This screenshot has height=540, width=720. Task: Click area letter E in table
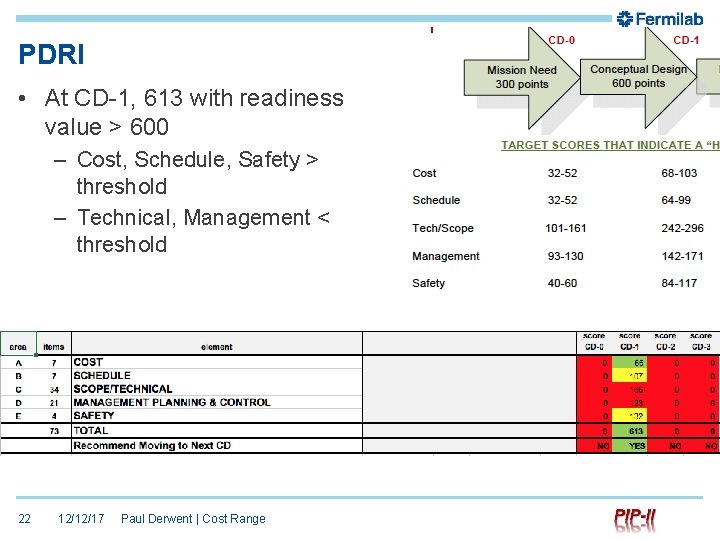[x=18, y=416]
